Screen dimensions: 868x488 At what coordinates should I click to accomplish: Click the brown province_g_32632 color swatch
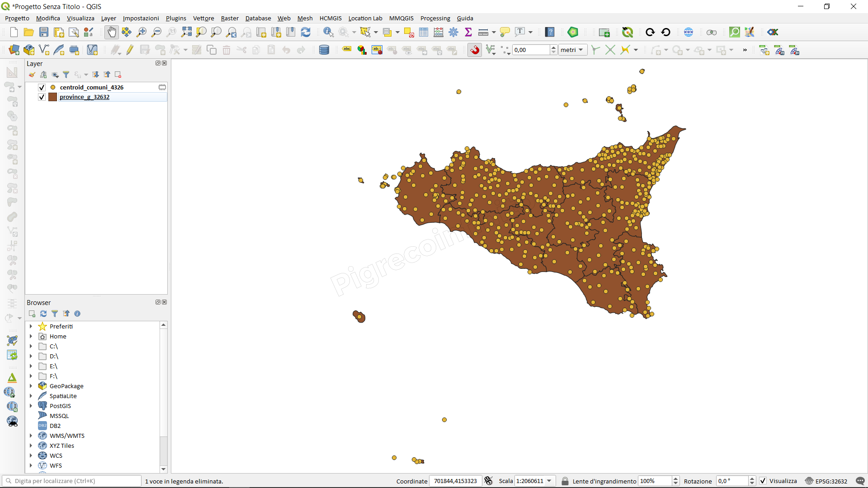[53, 97]
